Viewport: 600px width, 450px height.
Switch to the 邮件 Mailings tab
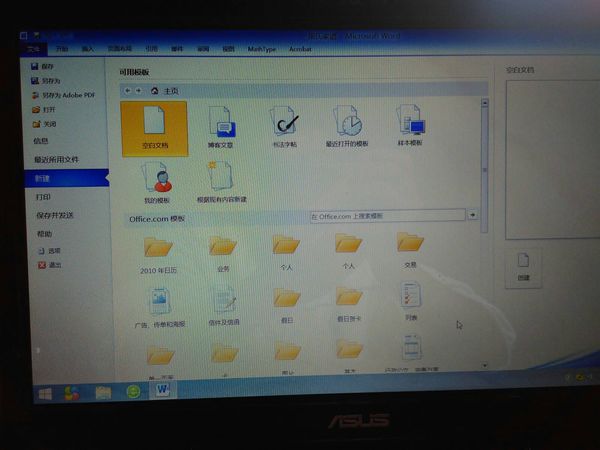177,49
